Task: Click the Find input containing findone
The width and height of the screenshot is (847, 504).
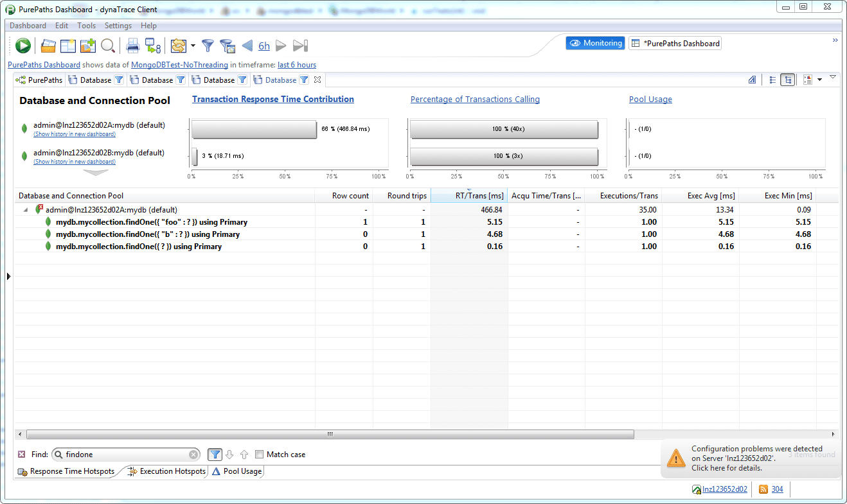Action: point(127,455)
